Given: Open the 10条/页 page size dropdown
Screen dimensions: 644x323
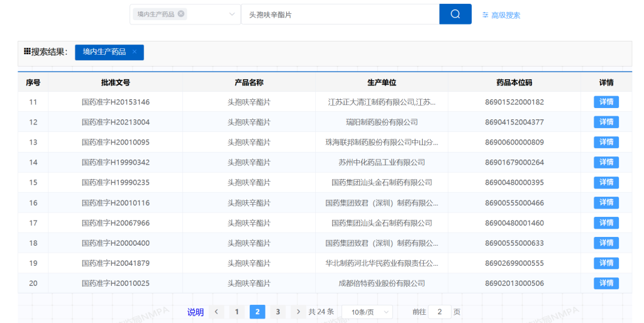Looking at the screenshot, I should click(x=367, y=312).
